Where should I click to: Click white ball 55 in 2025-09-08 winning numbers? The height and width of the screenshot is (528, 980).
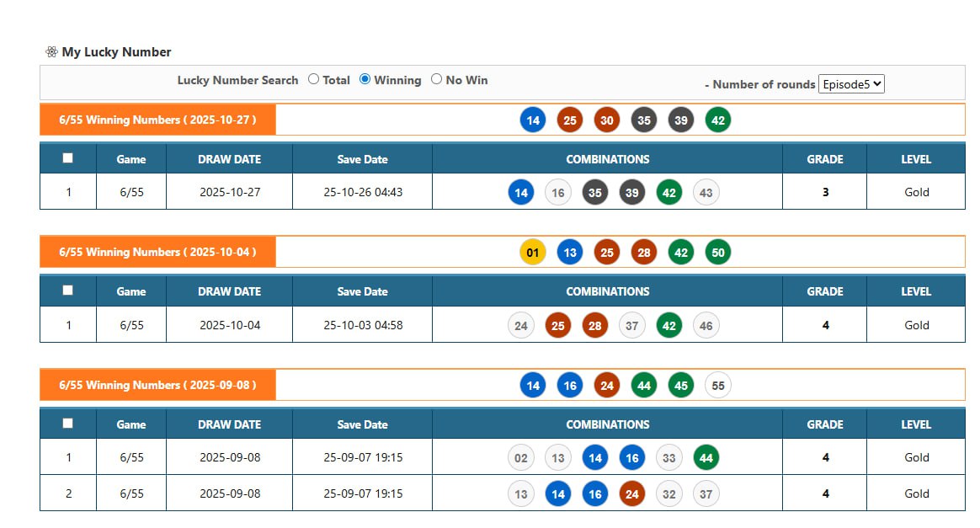pos(718,386)
